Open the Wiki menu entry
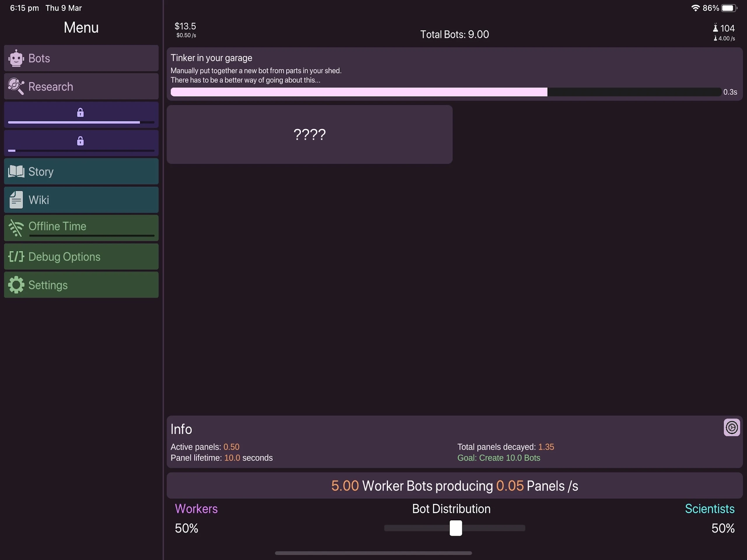Screen dimensions: 747x560 81,200
